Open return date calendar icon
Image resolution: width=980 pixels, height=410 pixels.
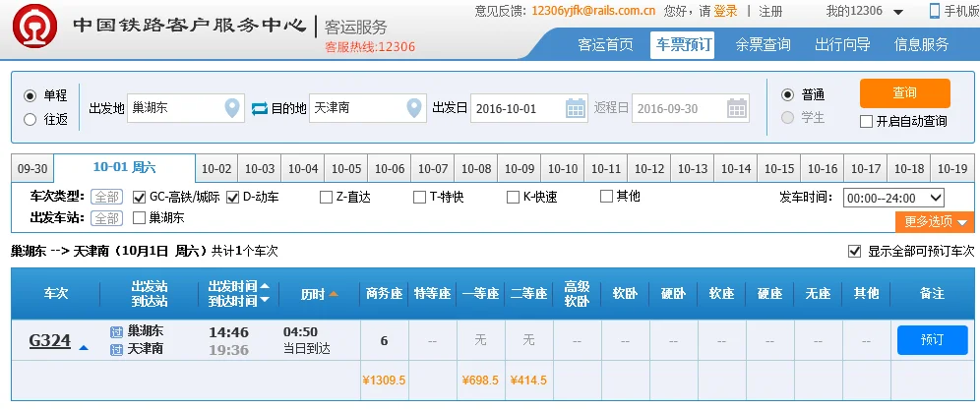pos(737,109)
